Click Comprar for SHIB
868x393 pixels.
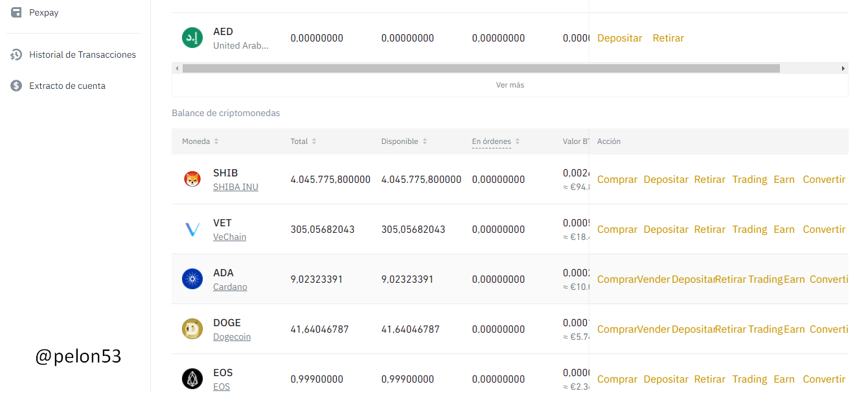[617, 180]
